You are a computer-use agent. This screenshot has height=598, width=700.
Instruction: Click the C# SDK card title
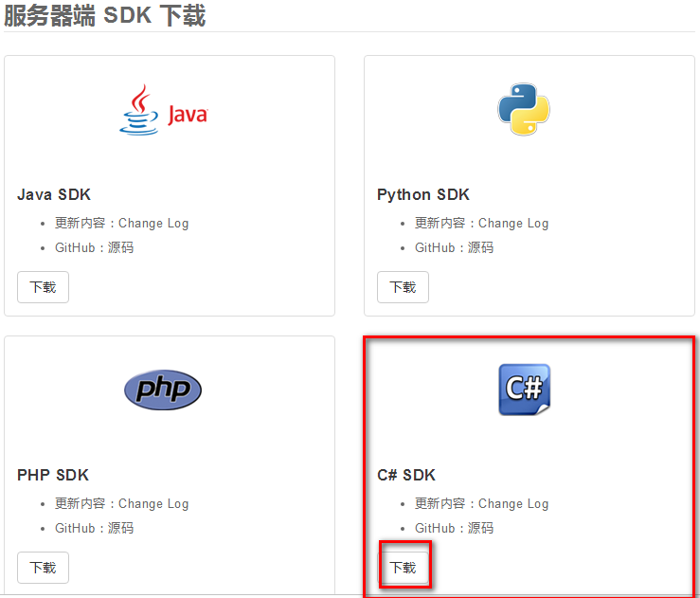pyautogui.click(x=406, y=475)
